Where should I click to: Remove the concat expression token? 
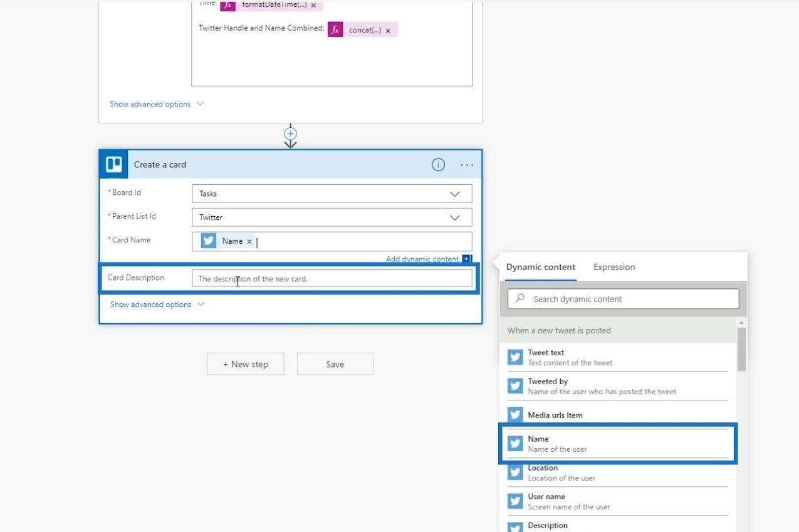click(388, 30)
